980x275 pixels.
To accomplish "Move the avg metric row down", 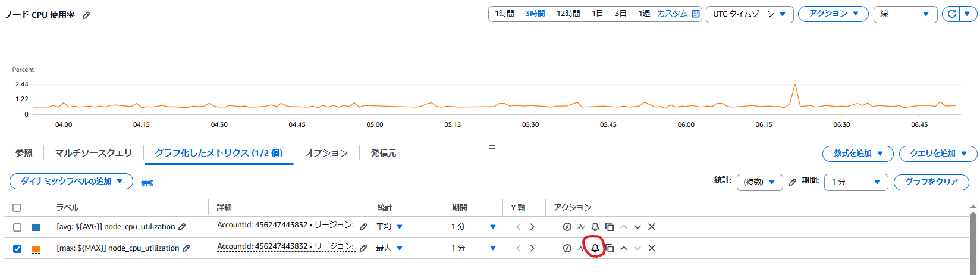I will (x=637, y=227).
